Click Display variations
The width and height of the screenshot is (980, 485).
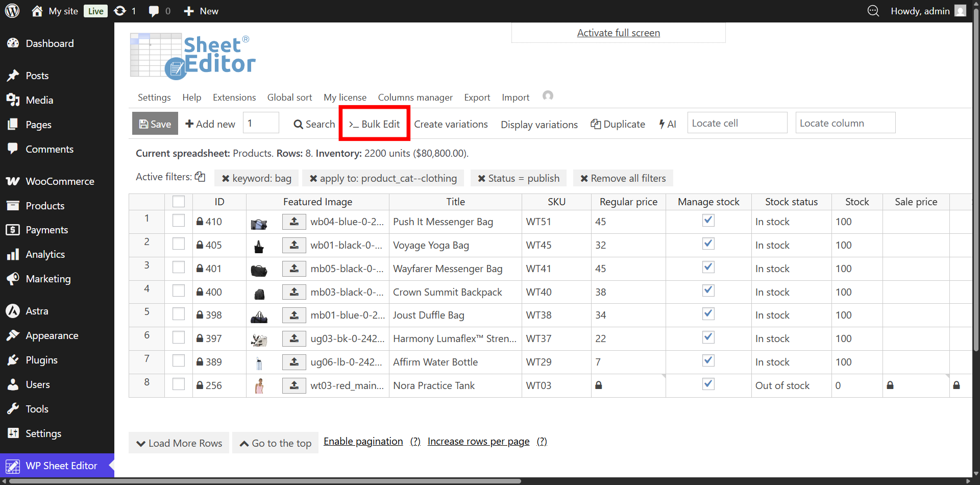[x=539, y=125]
